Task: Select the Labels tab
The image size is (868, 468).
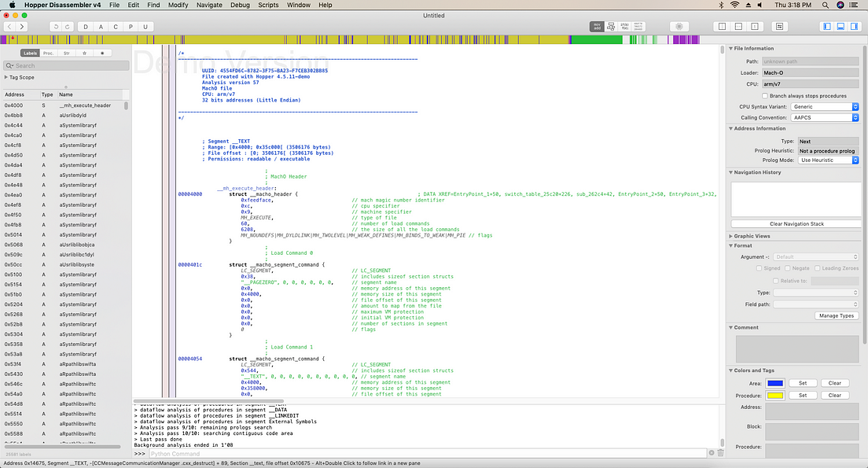Action: pyautogui.click(x=30, y=53)
